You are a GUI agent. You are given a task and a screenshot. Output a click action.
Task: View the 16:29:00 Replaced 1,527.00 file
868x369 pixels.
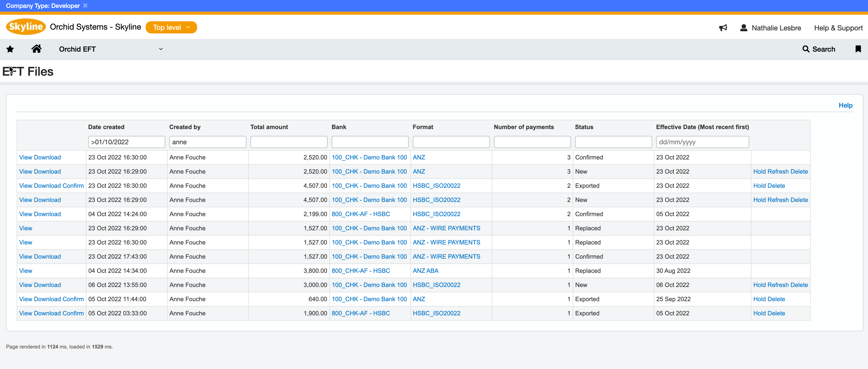click(26, 228)
